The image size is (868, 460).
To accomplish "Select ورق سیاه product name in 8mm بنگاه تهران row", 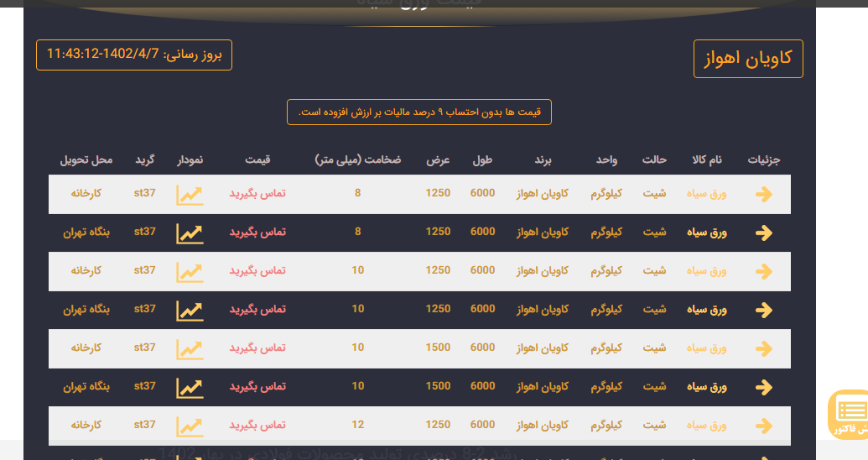I will pos(706,233).
